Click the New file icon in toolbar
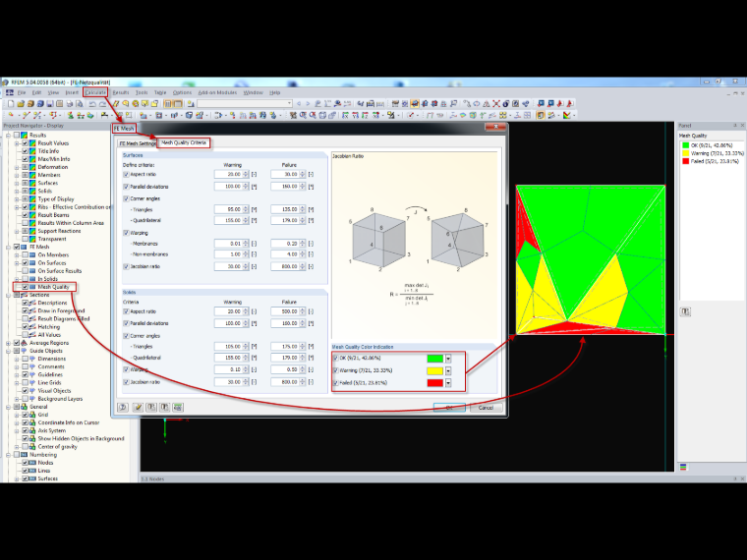Image resolution: width=747 pixels, height=560 pixels. [11, 103]
